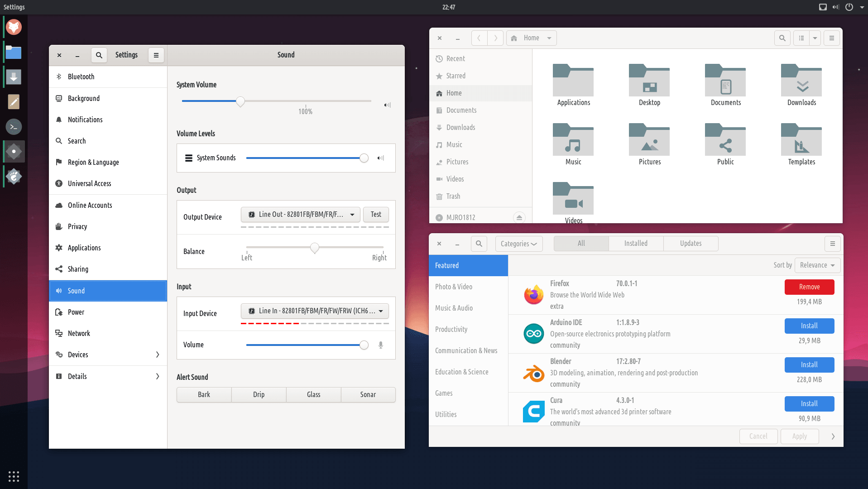
Task: Click the System Volume slider handle
Action: point(240,101)
